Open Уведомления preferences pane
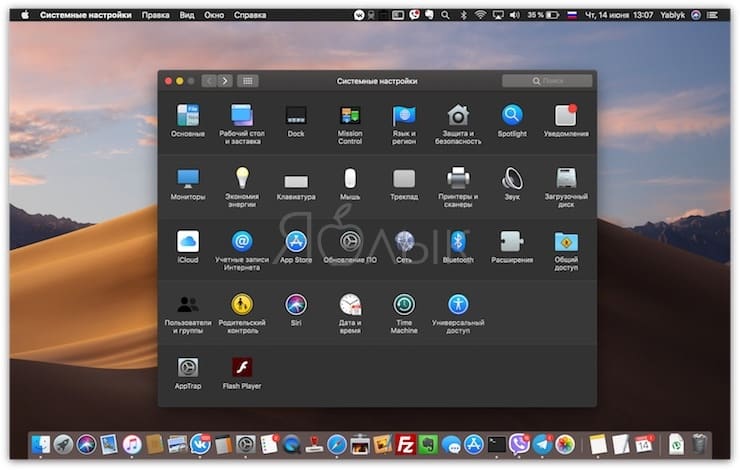Viewport: 740px width, 470px height. point(566,121)
